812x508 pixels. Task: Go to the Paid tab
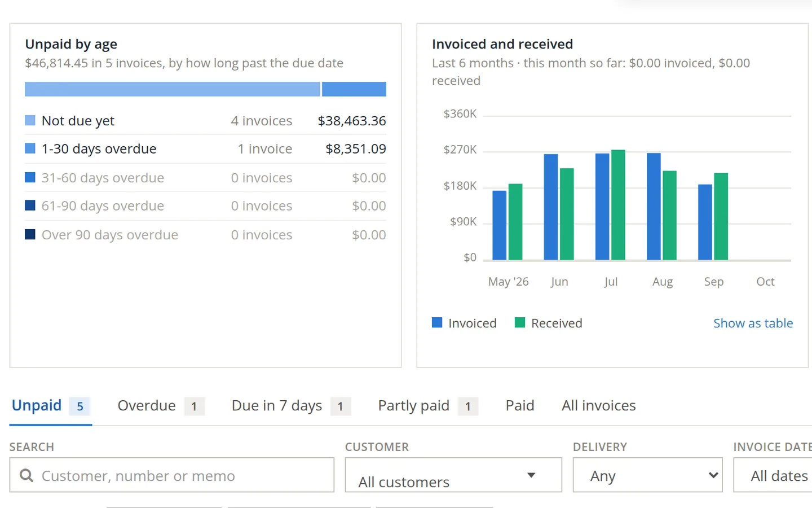pyautogui.click(x=520, y=406)
